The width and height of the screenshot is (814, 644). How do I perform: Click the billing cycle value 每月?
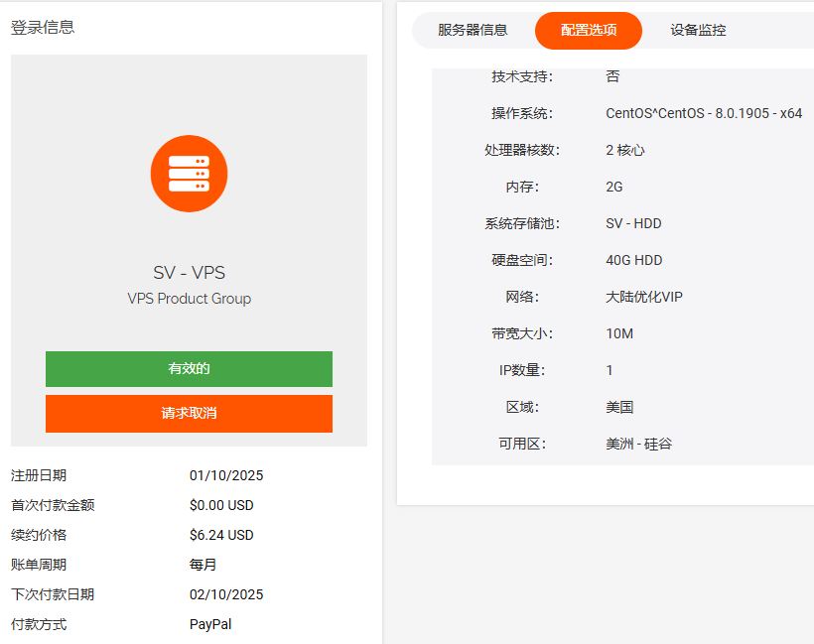203,565
